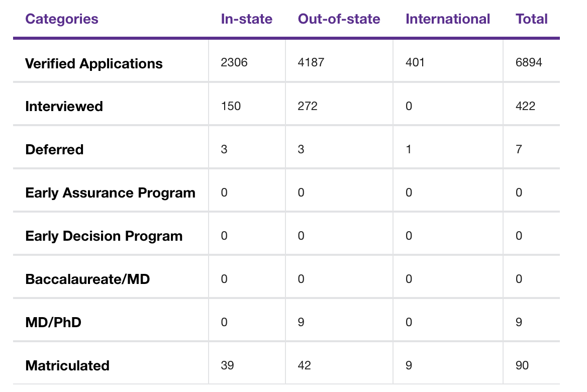Click the Deferred row label
587x392 pixels.
[x=54, y=150]
